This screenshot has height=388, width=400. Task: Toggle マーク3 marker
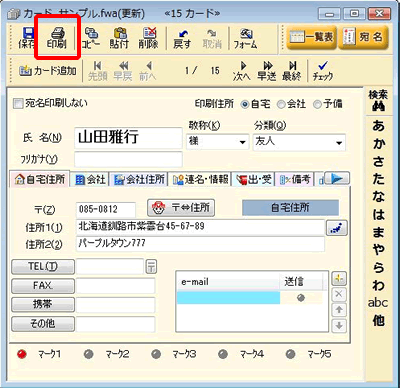point(156,354)
